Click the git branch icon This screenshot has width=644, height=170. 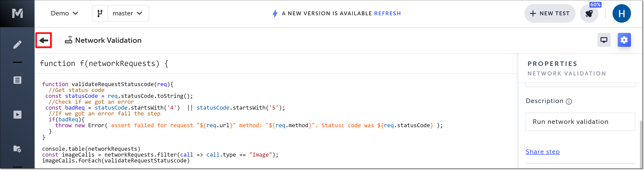(x=100, y=13)
